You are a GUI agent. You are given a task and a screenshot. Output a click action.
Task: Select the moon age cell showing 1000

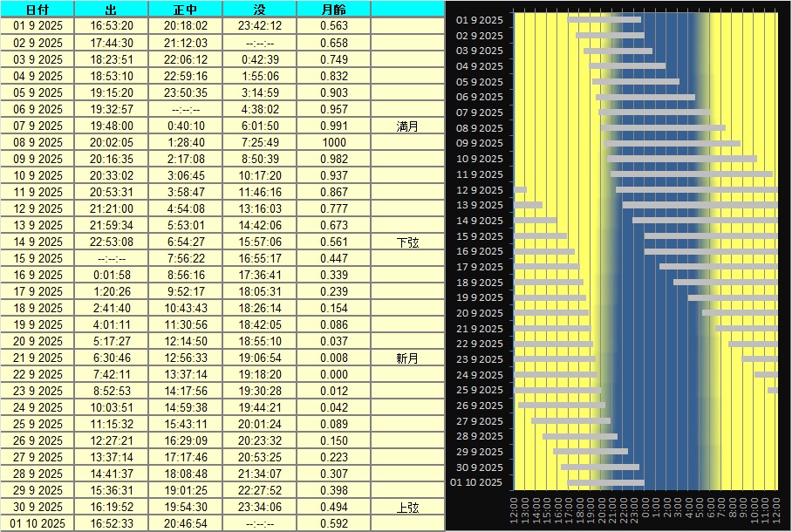click(333, 142)
